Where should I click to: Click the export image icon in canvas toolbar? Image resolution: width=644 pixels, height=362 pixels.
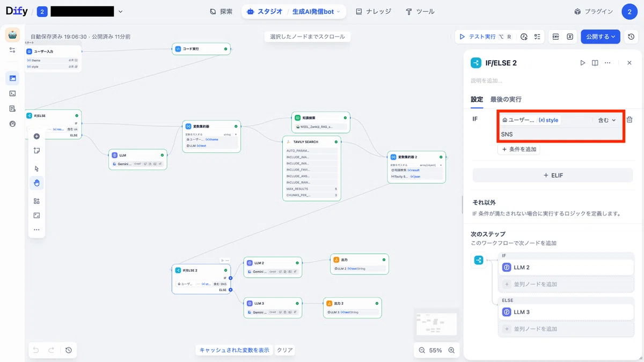tap(36, 215)
